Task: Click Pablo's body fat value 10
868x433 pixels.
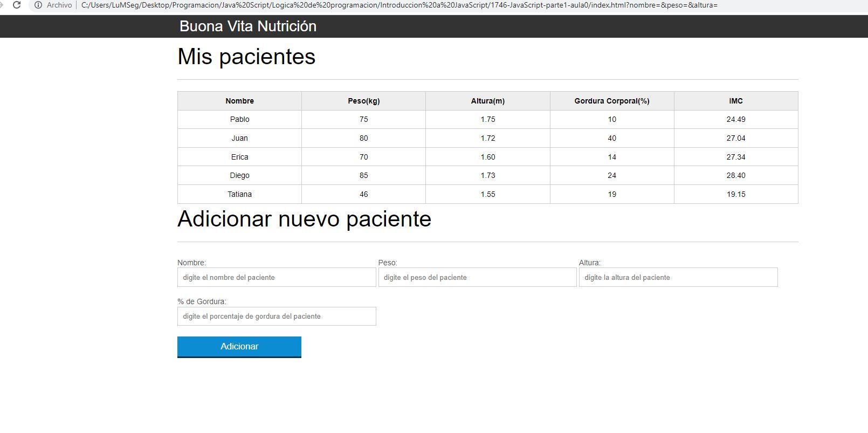Action: pyautogui.click(x=612, y=119)
